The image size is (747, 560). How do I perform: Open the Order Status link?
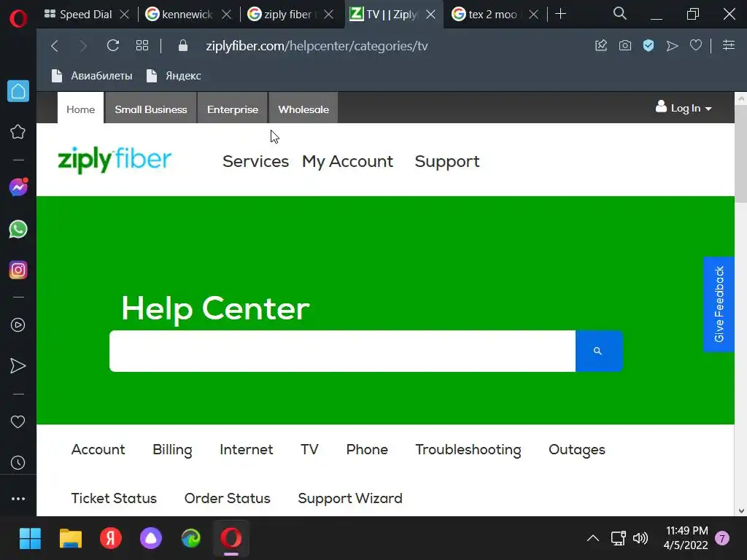pos(228,498)
